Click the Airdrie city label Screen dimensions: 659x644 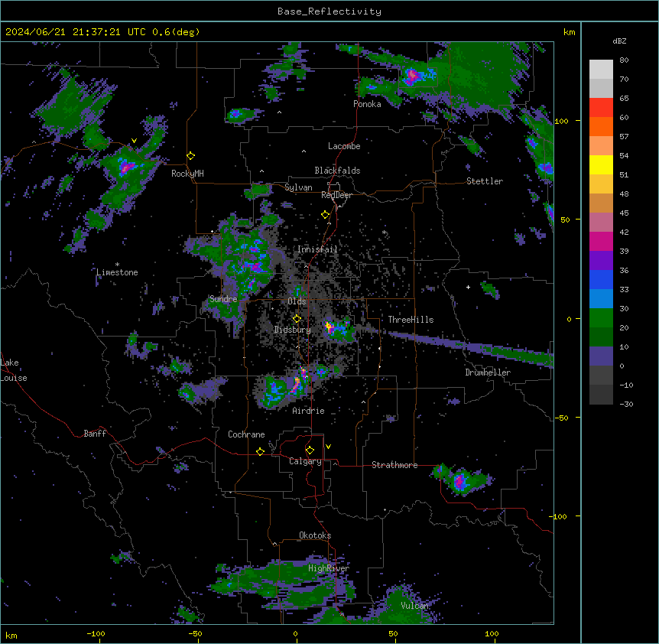tap(309, 411)
